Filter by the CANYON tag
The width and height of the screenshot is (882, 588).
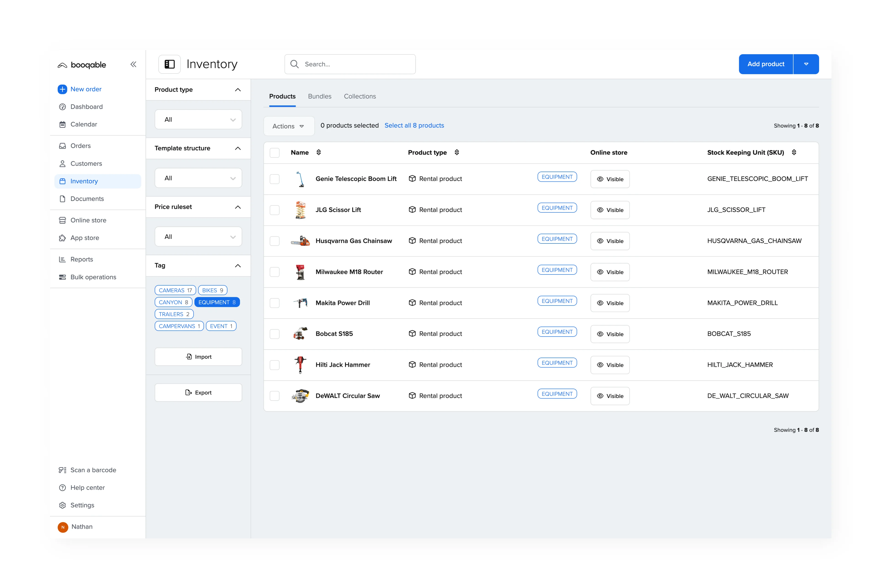173,302
